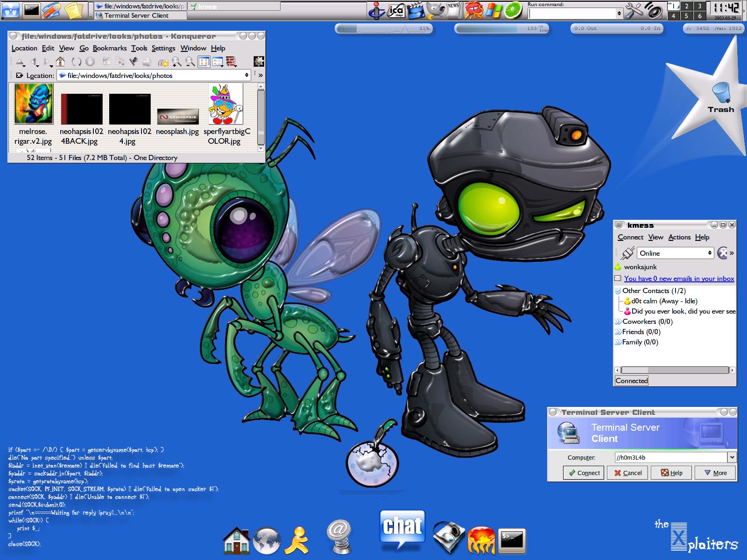Viewport: 747px width, 560px height.
Task: Expand the Coworkers group
Action: [618, 322]
